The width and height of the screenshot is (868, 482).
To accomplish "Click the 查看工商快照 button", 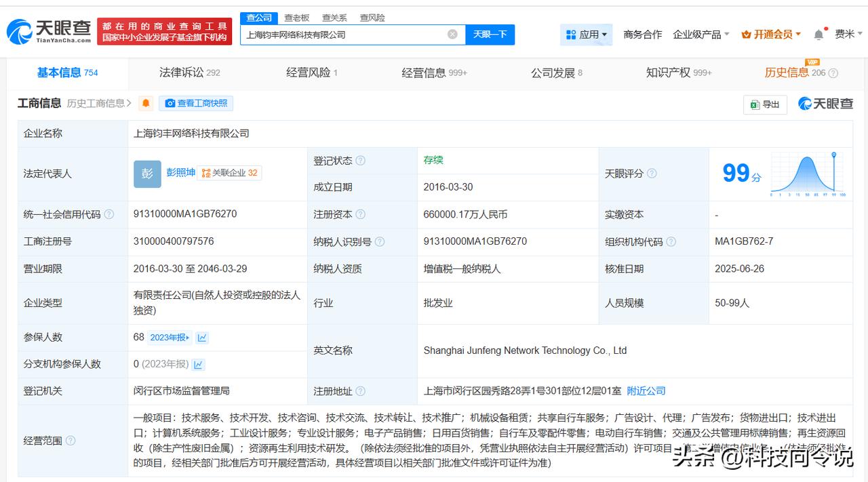I will 196,103.
